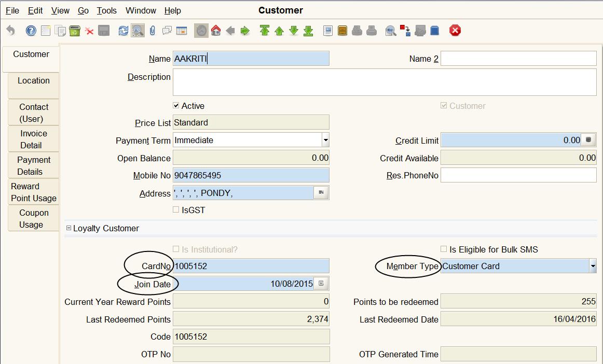Switch to the Invoice Detail tab
Image resolution: width=603 pixels, height=364 pixels.
pyautogui.click(x=33, y=139)
